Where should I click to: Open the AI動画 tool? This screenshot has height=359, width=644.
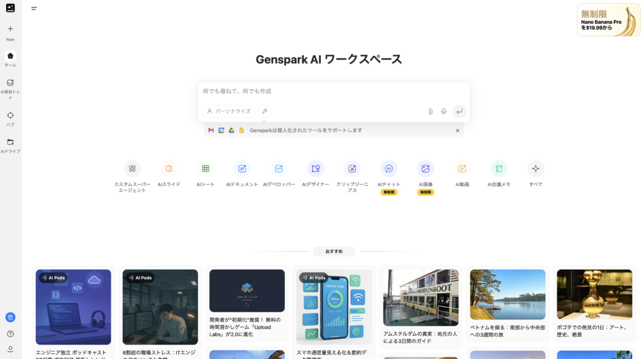coord(462,168)
